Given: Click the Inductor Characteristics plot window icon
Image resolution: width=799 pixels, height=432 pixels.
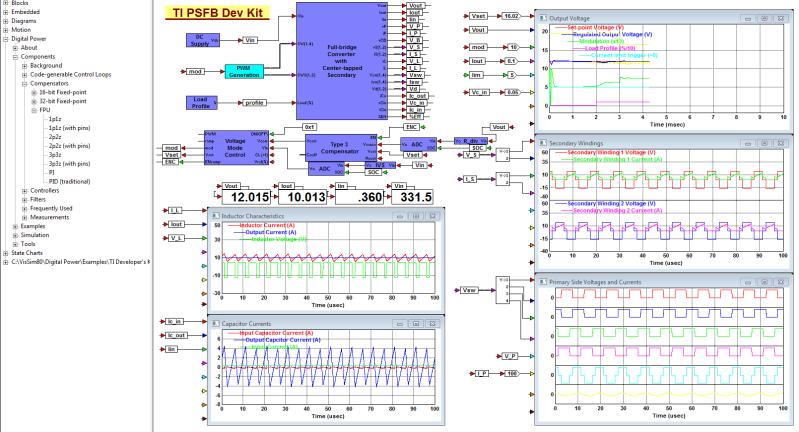Looking at the screenshot, I should coord(215,216).
